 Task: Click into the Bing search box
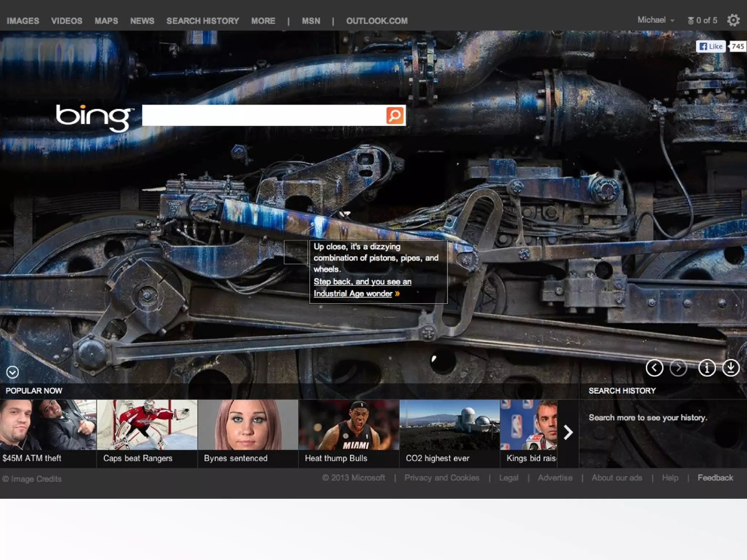point(263,116)
